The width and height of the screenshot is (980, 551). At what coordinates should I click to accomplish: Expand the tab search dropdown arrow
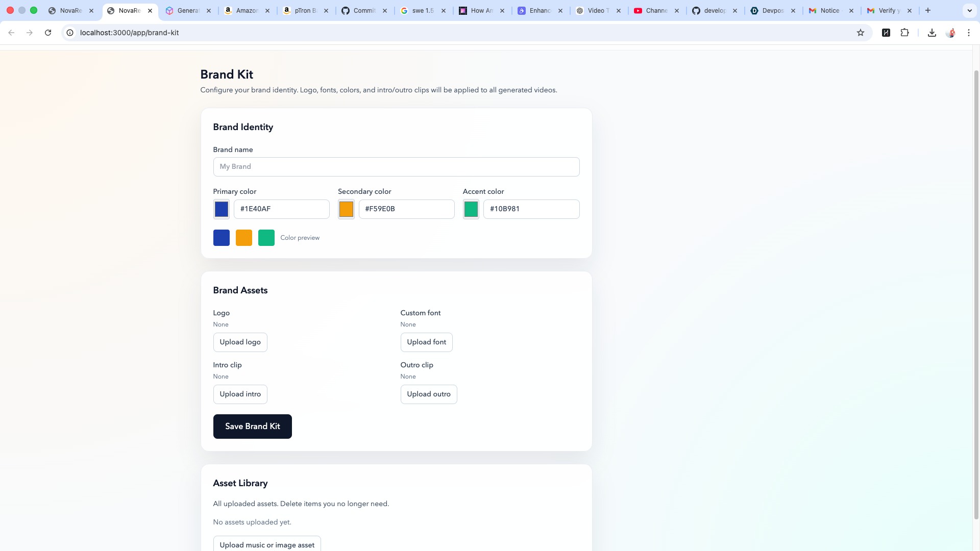tap(969, 10)
